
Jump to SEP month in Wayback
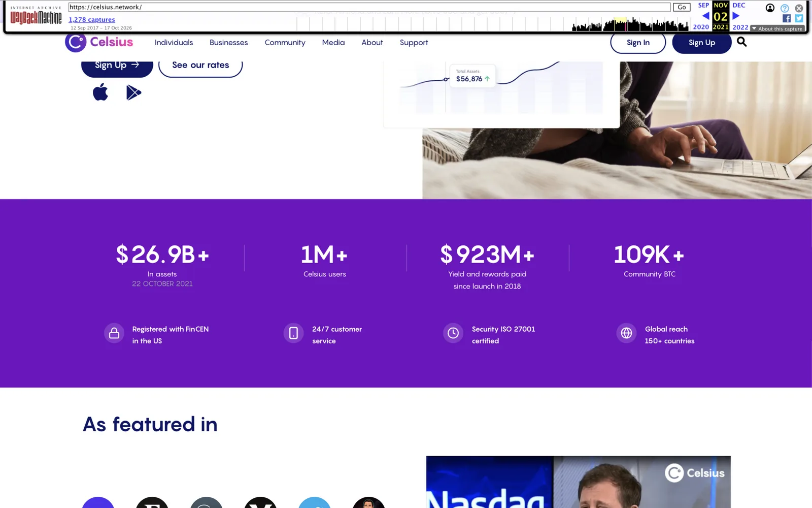click(x=703, y=5)
